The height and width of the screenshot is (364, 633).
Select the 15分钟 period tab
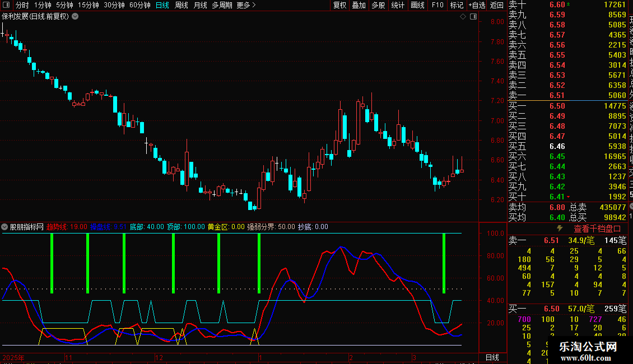point(89,5)
